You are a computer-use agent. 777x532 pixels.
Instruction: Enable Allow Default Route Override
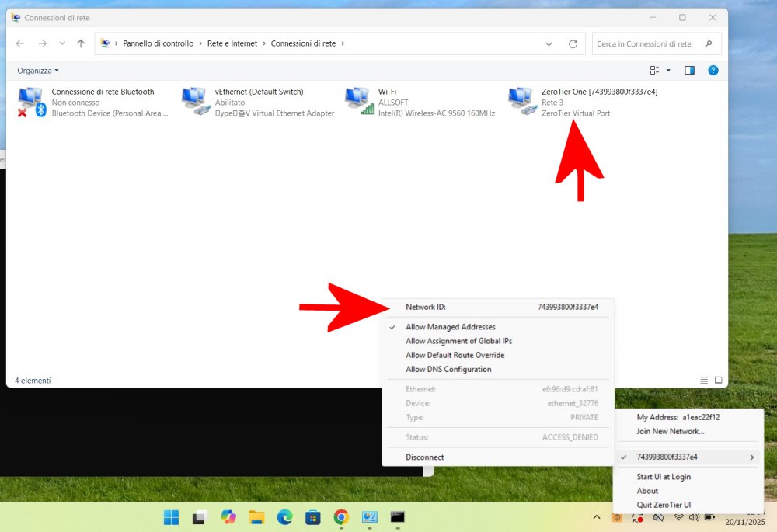[455, 355]
